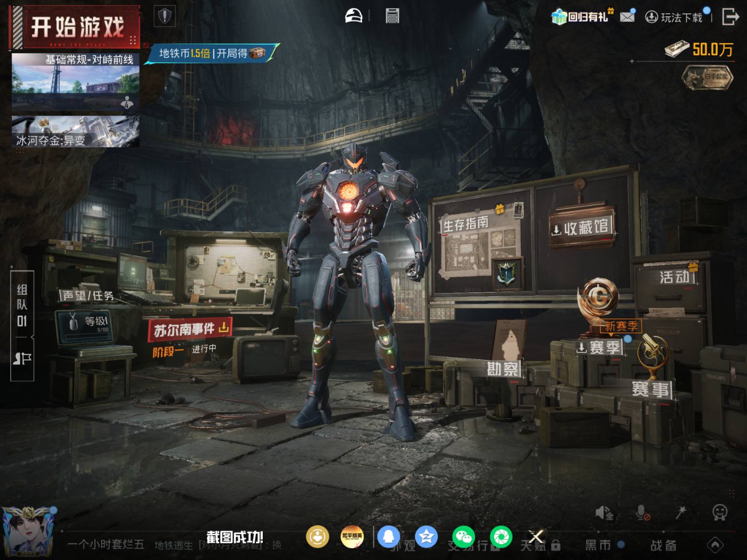Close the screenshot share bar with X
Viewport: 747px width, 560px height.
tap(536, 537)
